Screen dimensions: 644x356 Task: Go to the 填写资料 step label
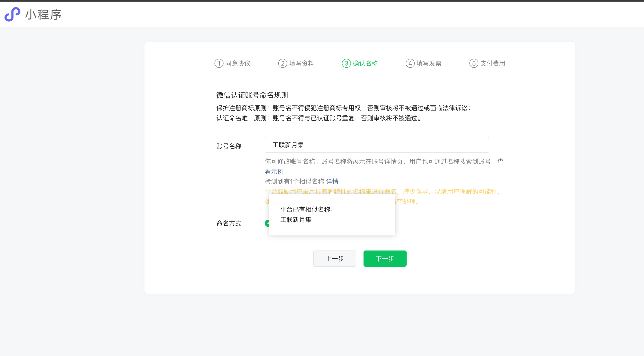(302, 63)
